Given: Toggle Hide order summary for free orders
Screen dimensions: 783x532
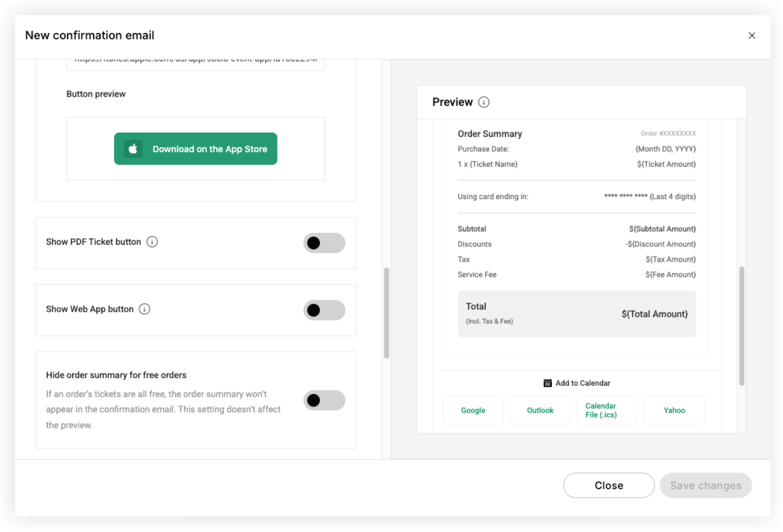Looking at the screenshot, I should 324,400.
